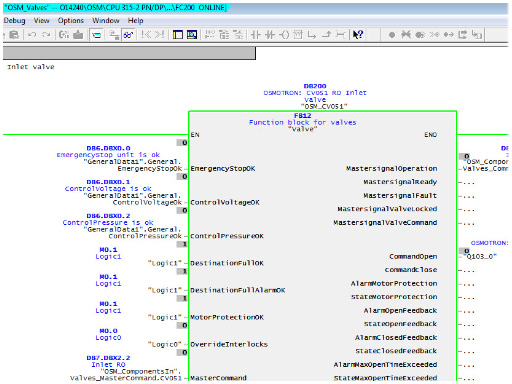Click the breakpoints active toggle icon

420,35
